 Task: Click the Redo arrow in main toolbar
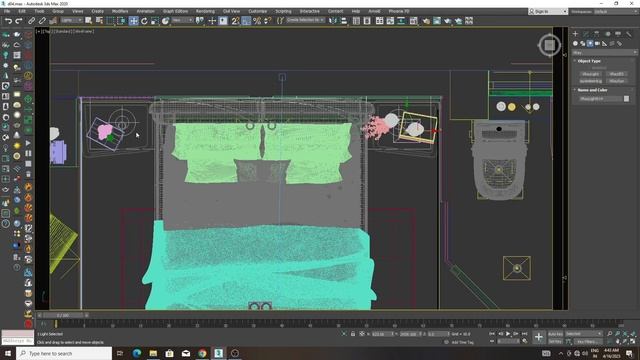click(x=19, y=21)
